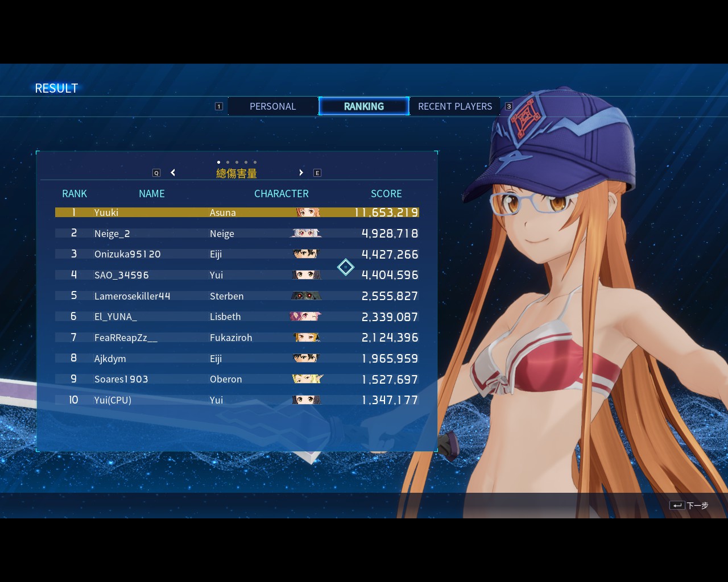This screenshot has height=582, width=728.
Task: Click character name Lisbeth
Action: click(x=225, y=317)
